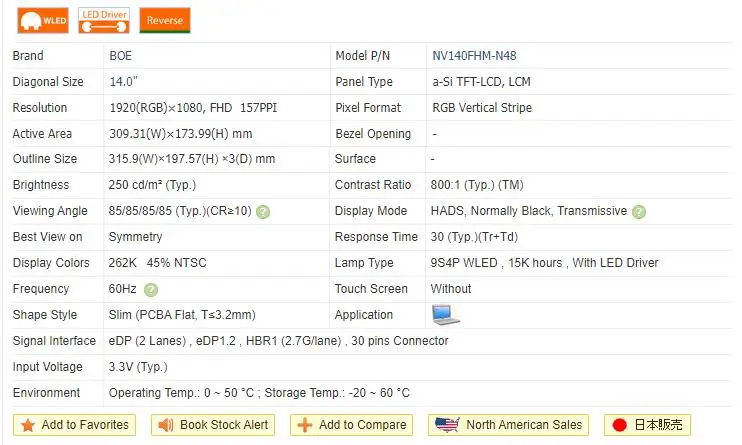This screenshot has width=742, height=445.
Task: Click the Contrast Ratio label
Action: [373, 185]
